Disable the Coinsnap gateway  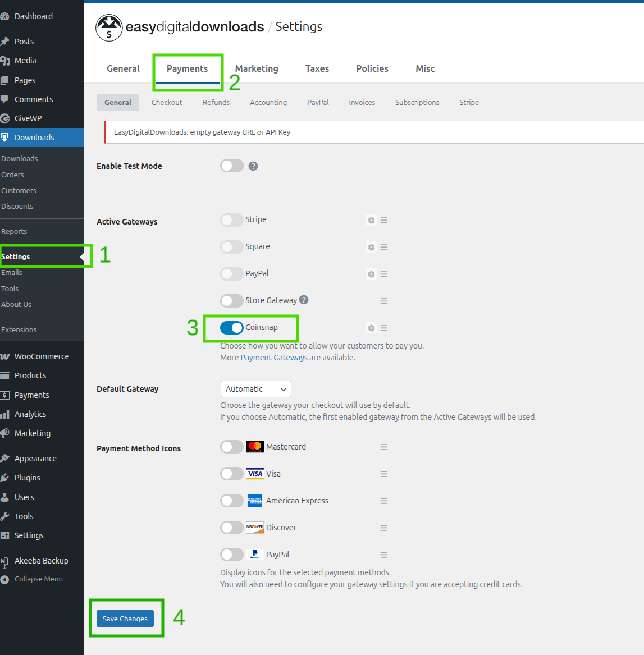click(x=232, y=328)
